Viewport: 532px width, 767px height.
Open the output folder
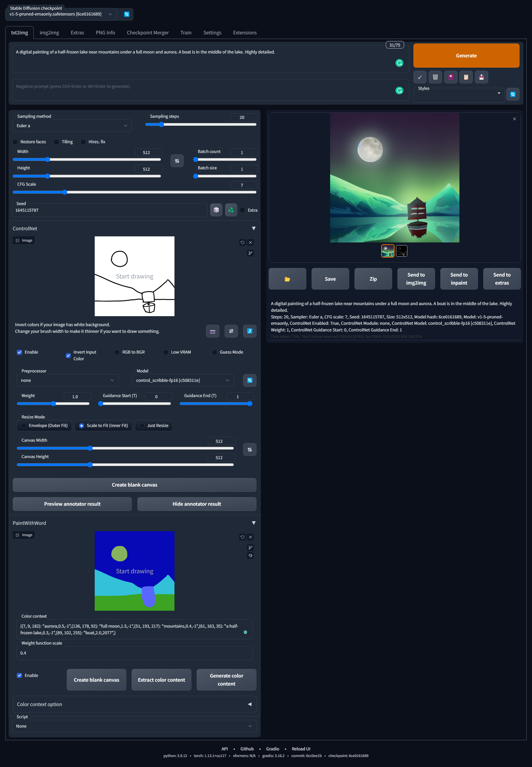[287, 279]
